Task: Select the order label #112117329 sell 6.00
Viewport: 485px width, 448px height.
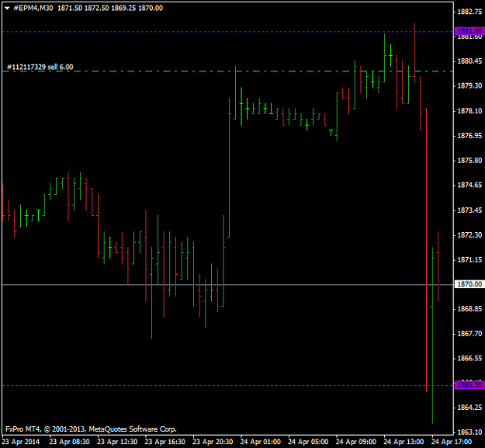Action: (x=40, y=67)
